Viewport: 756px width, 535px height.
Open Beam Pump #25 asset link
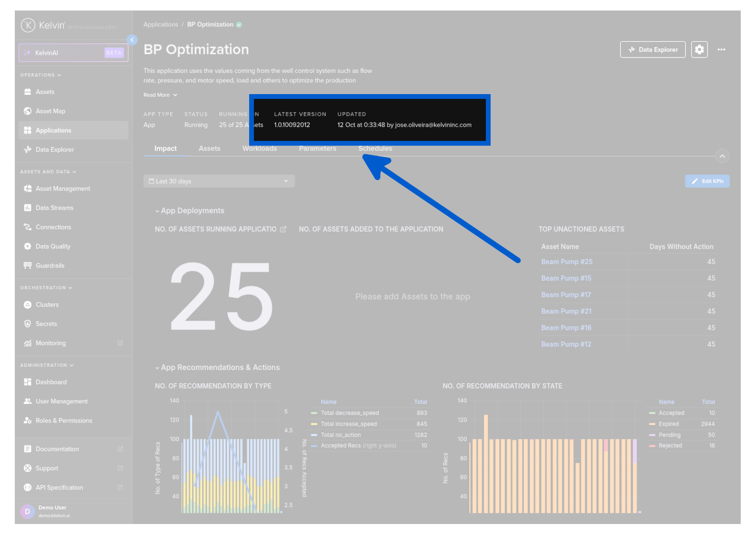(567, 262)
